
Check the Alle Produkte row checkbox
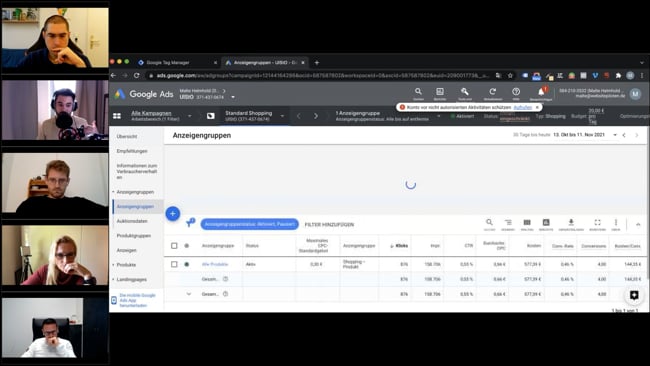pyautogui.click(x=174, y=264)
